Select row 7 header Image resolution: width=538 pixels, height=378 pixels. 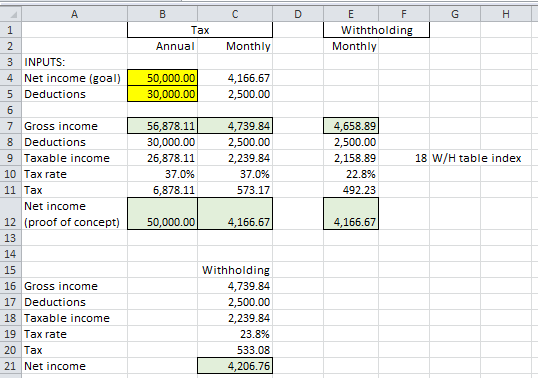pyautogui.click(x=11, y=126)
